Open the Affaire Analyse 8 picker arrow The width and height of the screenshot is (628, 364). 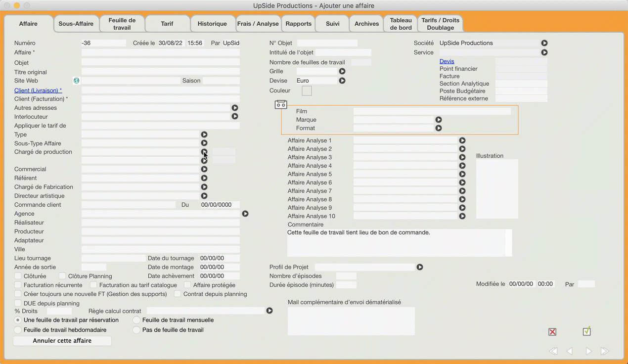click(462, 199)
